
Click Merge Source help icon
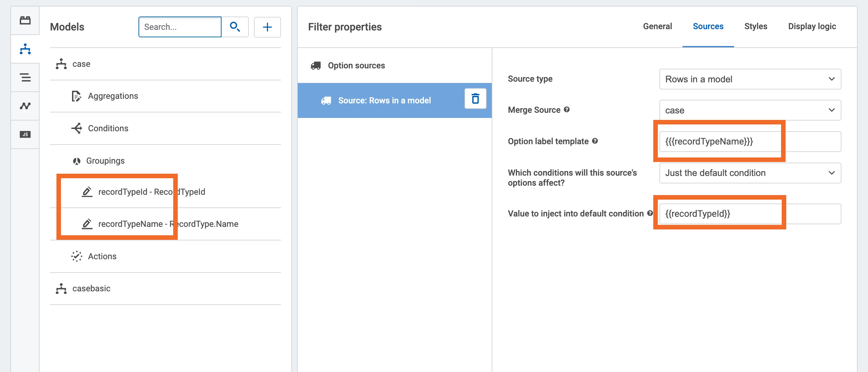(x=567, y=110)
